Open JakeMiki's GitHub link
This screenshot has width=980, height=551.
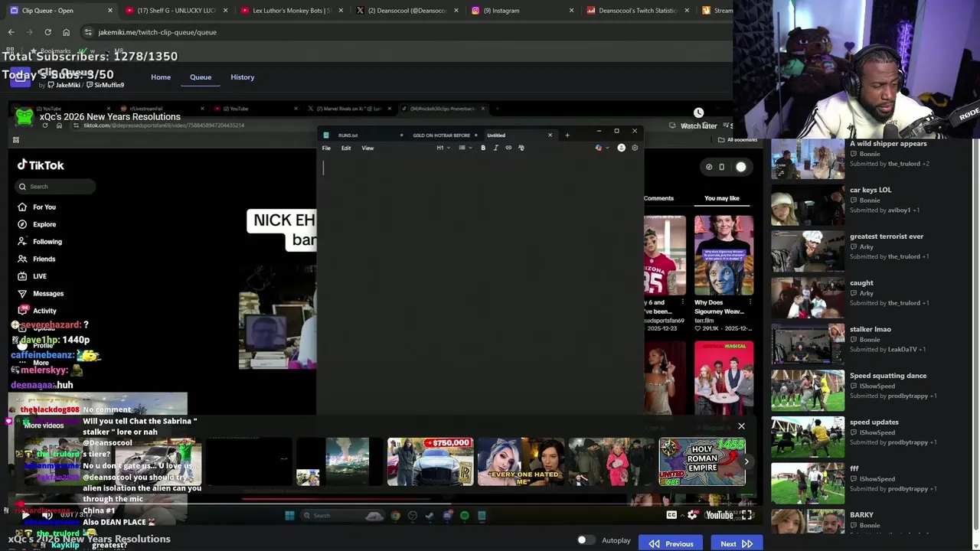[x=64, y=85]
